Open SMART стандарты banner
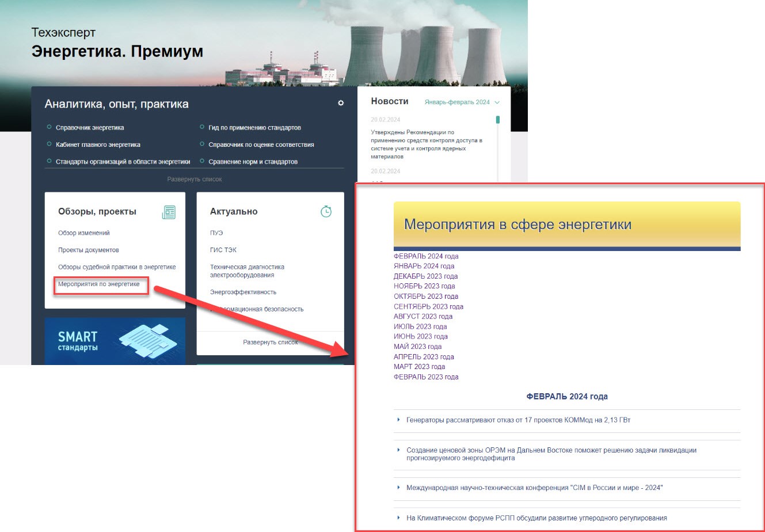Image resolution: width=765 pixels, height=532 pixels. coord(115,341)
